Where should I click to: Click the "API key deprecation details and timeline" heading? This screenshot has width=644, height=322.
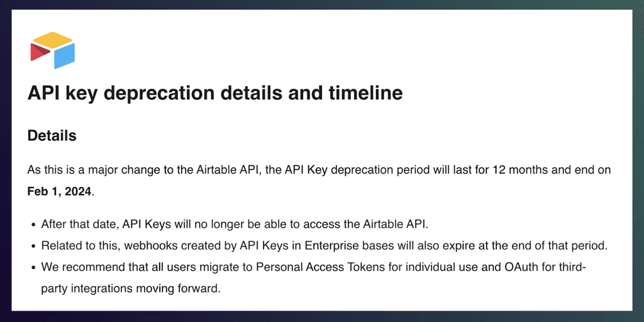pyautogui.click(x=215, y=94)
